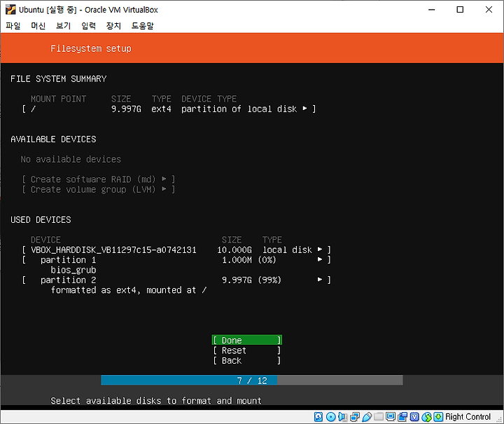Click the Right Control host key label
The height and width of the screenshot is (424, 504).
pyautogui.click(x=468, y=416)
